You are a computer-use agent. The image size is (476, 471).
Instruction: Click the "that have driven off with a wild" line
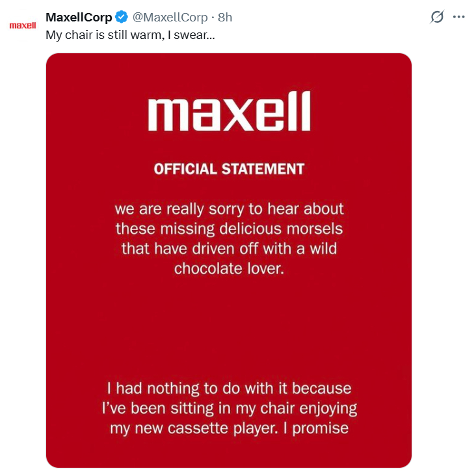(229, 249)
